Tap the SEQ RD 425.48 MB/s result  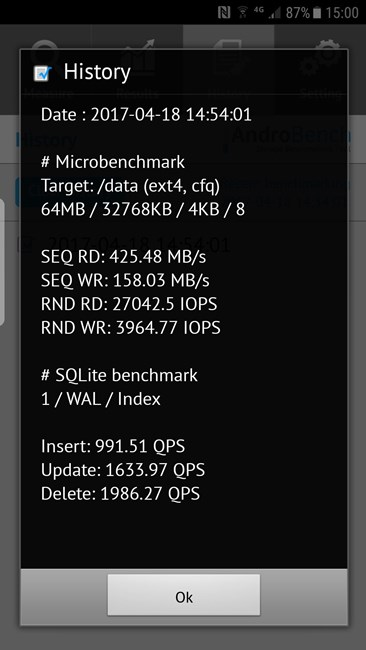point(123,257)
